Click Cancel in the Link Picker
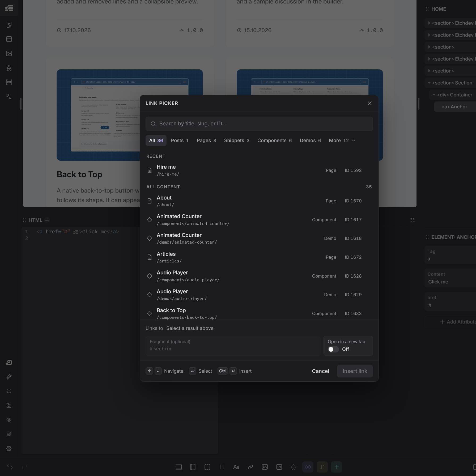 320,371
